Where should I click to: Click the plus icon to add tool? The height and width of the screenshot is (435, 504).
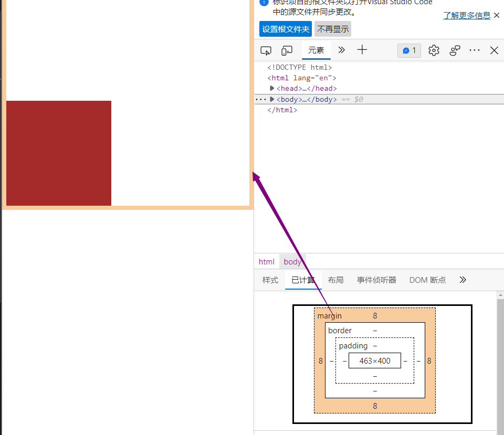(362, 50)
